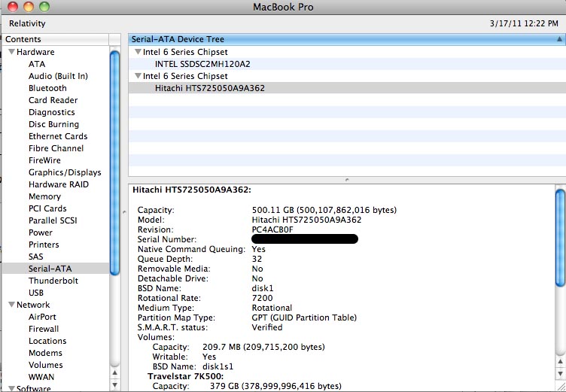Screen dimensions: 566x392
Task: Click the PC4ACB0F revision value
Action: pyautogui.click(x=272, y=229)
